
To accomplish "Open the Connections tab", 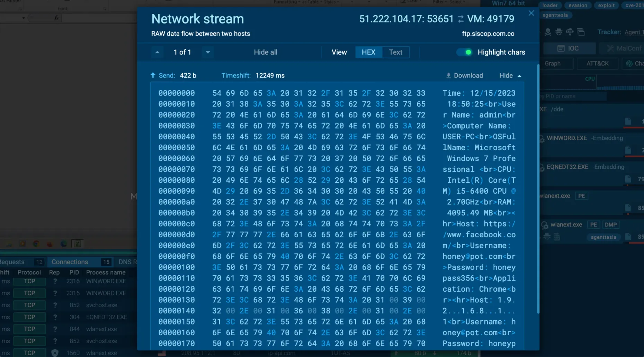I will pos(70,262).
